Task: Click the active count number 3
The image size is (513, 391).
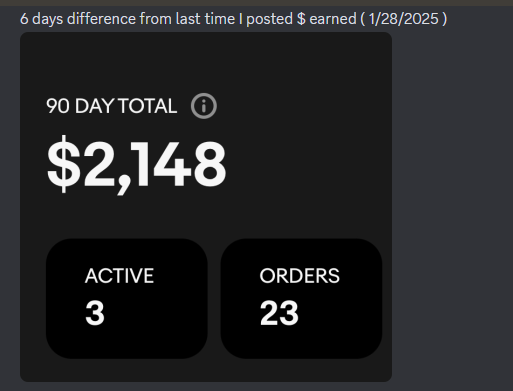Action: (x=95, y=313)
